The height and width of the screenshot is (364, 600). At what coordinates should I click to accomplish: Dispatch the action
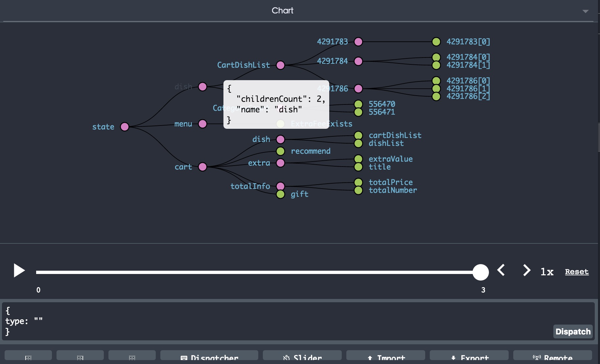573,331
